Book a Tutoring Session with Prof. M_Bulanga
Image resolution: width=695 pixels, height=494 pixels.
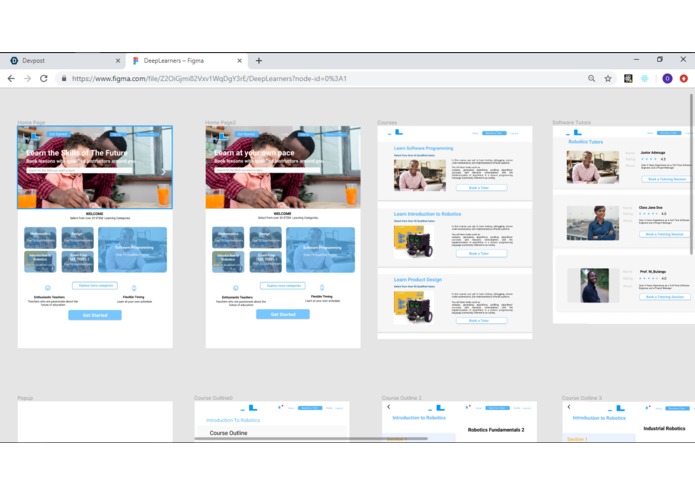coord(665,297)
